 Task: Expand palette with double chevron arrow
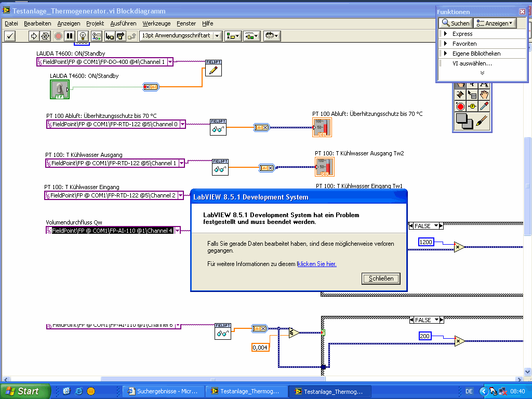pyautogui.click(x=482, y=73)
